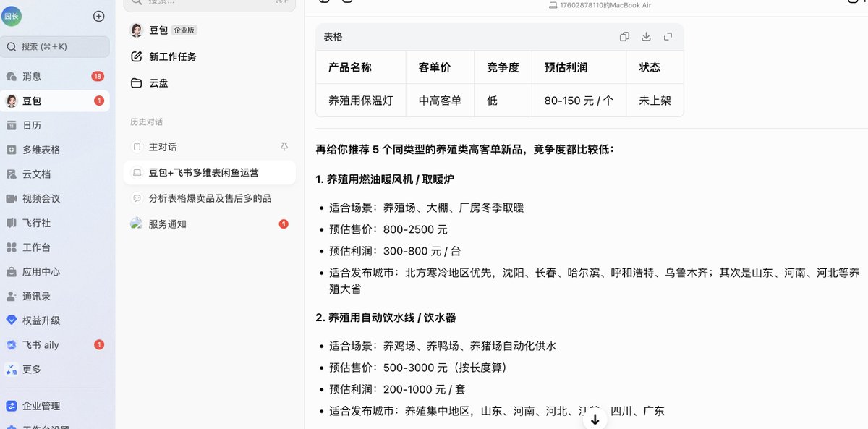
Task: Select 豆包+飞书多维表闲鱼运营 conversation
Action: point(210,172)
